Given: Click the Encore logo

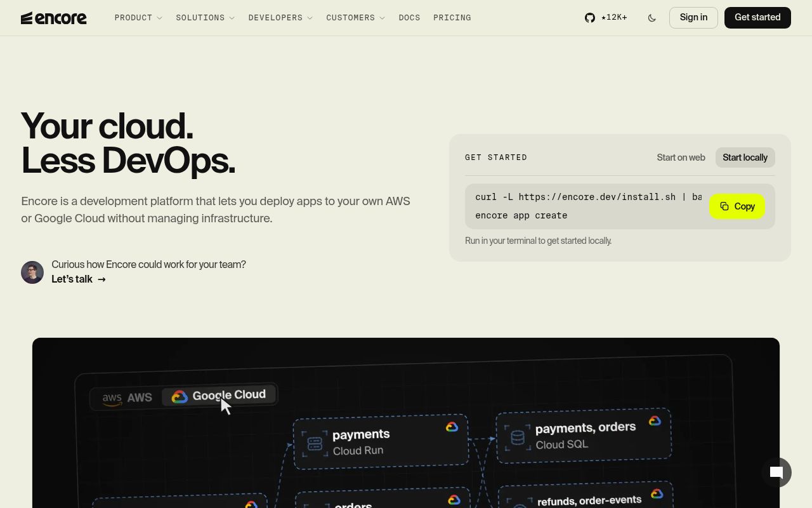Looking at the screenshot, I should (x=54, y=18).
